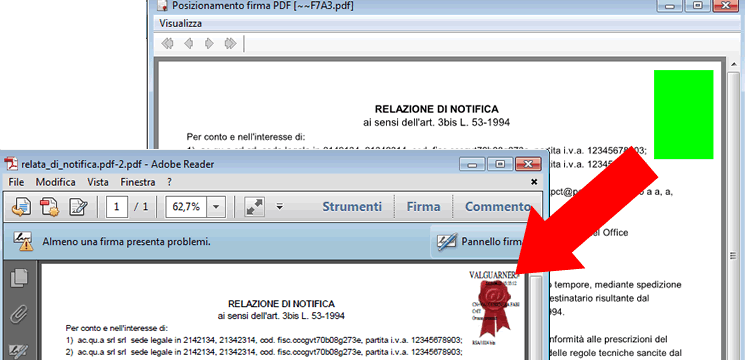
Task: Click 'RELAZIONE DI NOTIFICA' heading in Adobe Reader
Action: point(281,303)
